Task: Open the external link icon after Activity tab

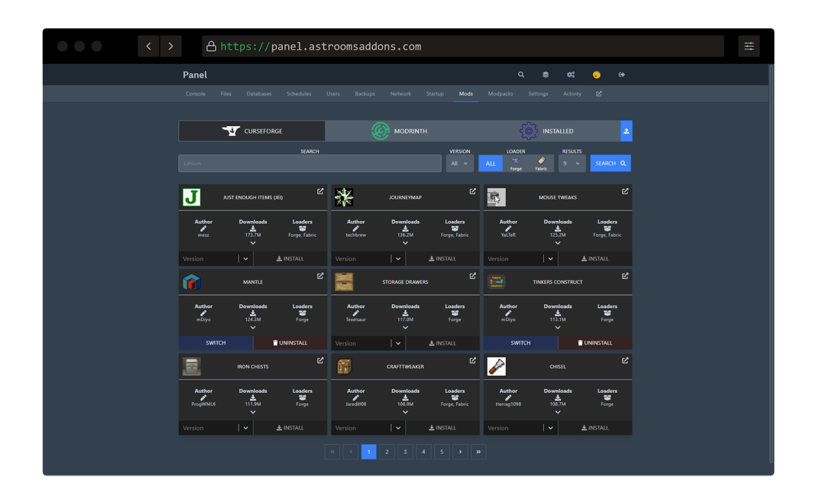Action: [599, 94]
